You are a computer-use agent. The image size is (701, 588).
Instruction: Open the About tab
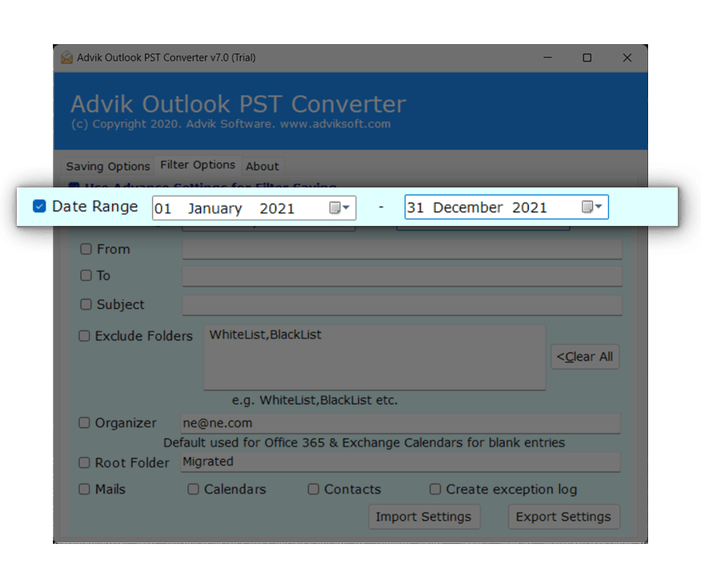point(262,167)
